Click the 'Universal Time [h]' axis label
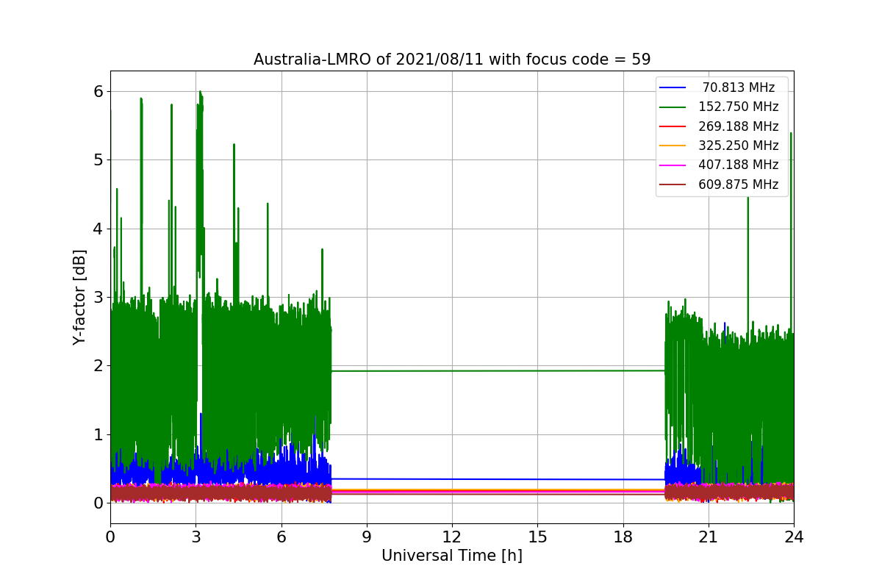 452,556
